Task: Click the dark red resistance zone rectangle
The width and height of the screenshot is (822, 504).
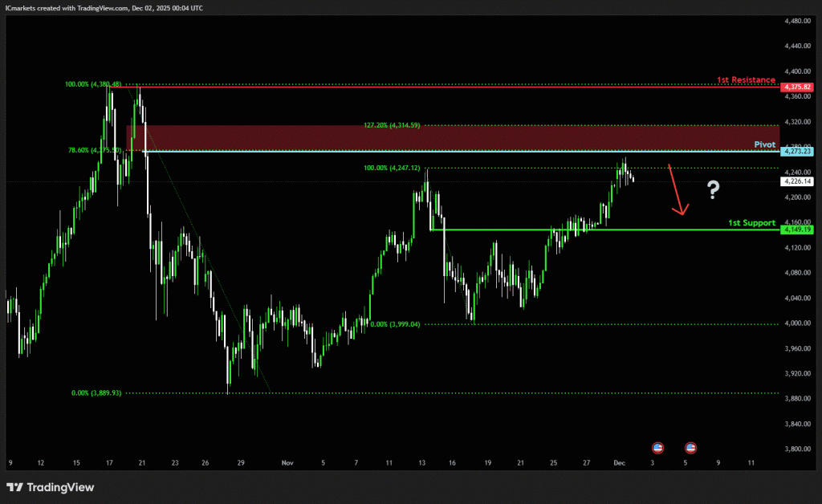Action: 450,136
